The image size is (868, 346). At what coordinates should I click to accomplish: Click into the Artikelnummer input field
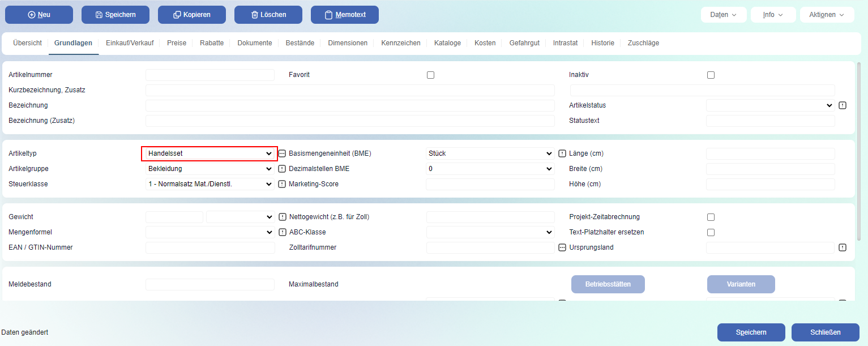point(209,75)
